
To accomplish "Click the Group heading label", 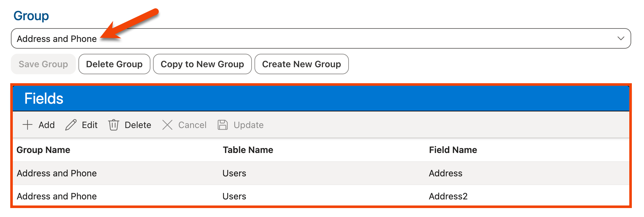I will tap(31, 16).
